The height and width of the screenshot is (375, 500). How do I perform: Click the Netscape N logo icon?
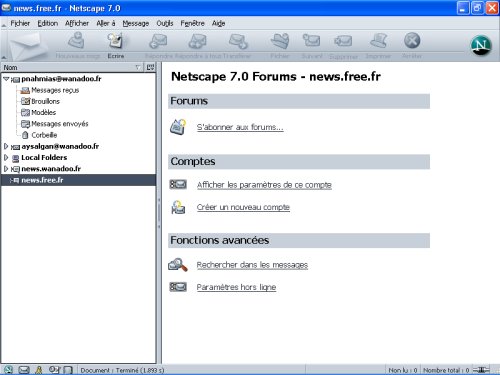tap(481, 45)
